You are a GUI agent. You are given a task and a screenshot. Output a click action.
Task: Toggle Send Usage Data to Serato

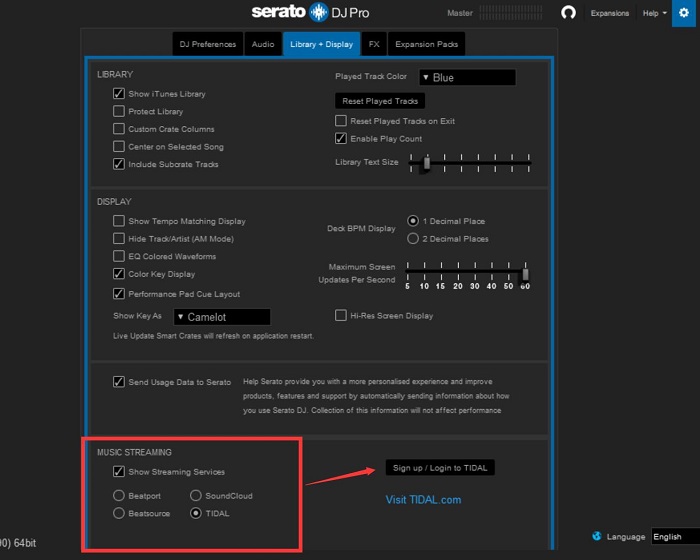click(x=118, y=382)
